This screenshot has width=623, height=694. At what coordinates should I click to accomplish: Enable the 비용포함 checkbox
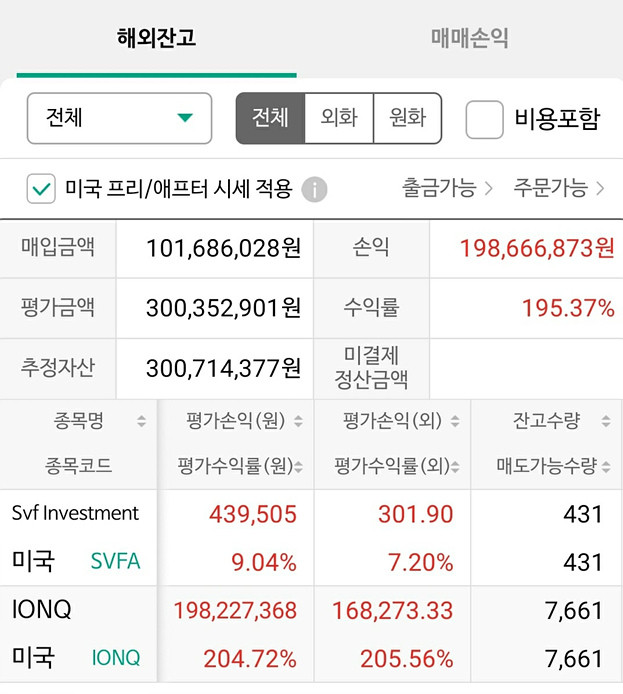pyautogui.click(x=485, y=119)
